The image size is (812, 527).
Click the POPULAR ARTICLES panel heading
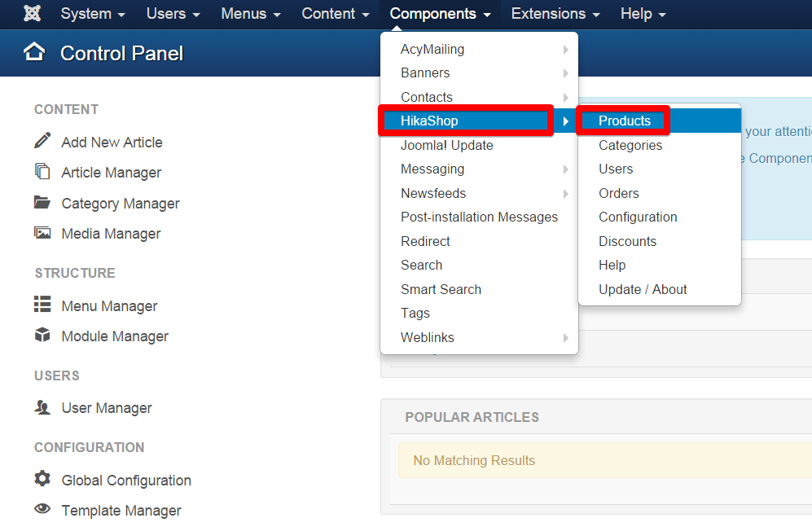[x=472, y=417]
